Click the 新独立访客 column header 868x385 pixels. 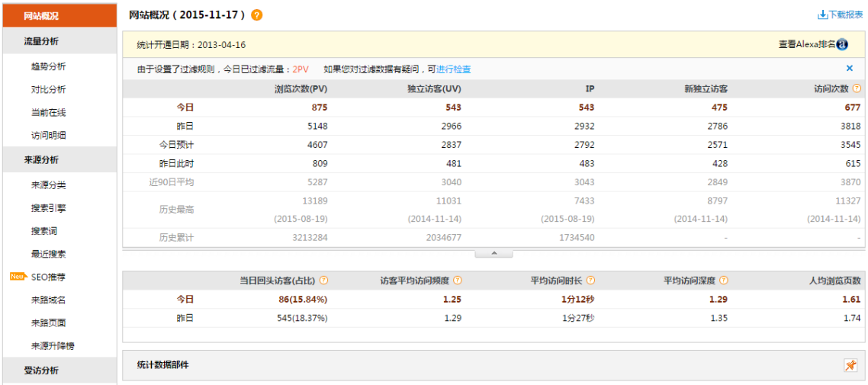(706, 88)
